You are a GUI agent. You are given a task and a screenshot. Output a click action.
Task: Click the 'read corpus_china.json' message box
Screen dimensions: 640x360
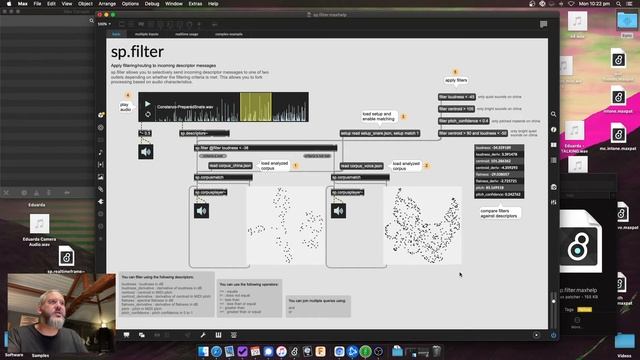tap(231, 166)
